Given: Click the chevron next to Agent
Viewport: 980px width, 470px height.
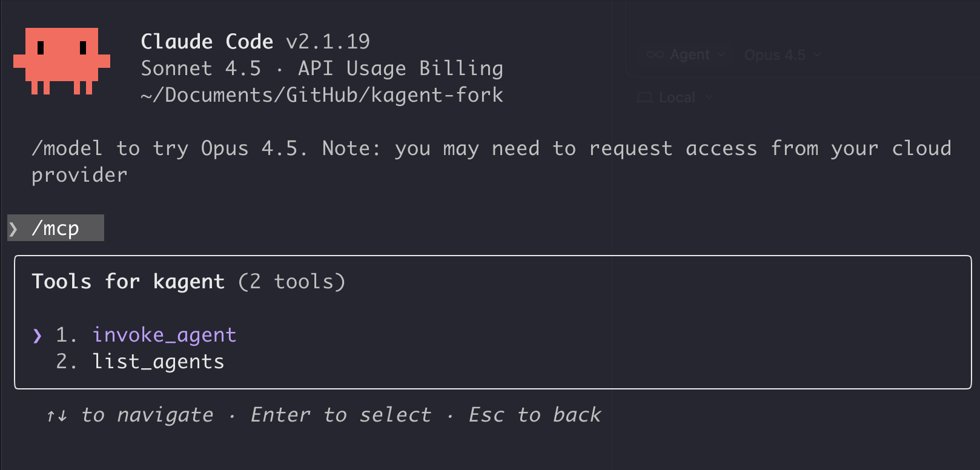Looking at the screenshot, I should (722, 55).
